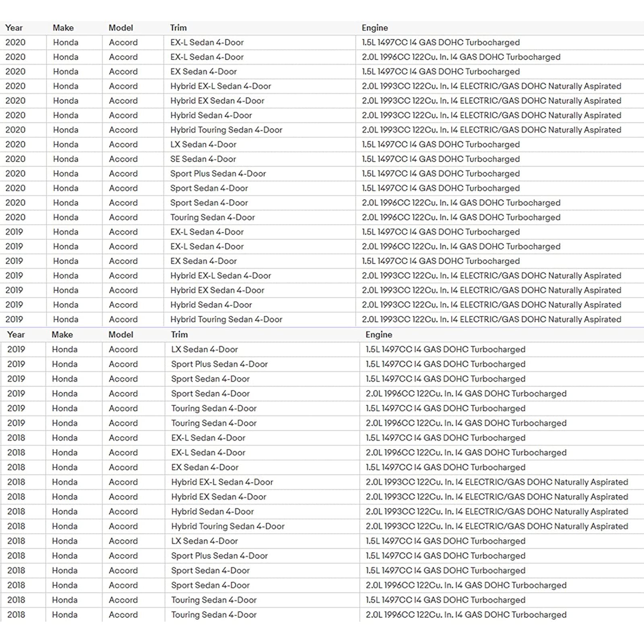Click the 2020 Hybrid EX-L Sedan 4-Door trim cell
The width and height of the screenshot is (644, 644).
(x=260, y=86)
